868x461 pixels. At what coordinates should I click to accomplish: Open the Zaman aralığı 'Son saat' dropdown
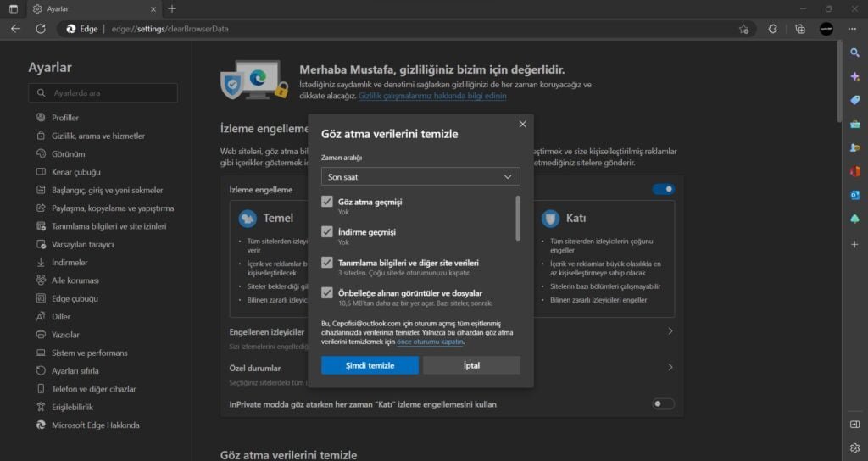(x=420, y=176)
